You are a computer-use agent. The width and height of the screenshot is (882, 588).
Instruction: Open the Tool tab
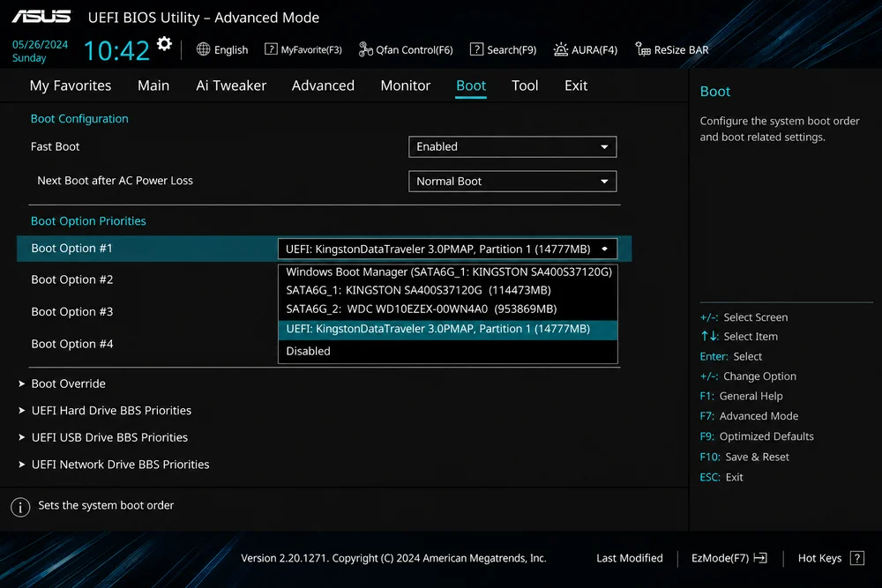point(525,86)
